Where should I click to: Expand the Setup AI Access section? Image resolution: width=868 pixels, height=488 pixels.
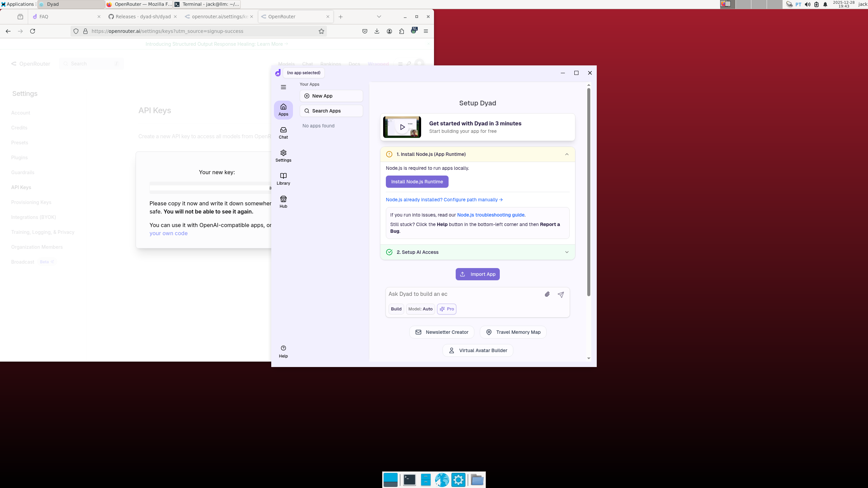477,252
